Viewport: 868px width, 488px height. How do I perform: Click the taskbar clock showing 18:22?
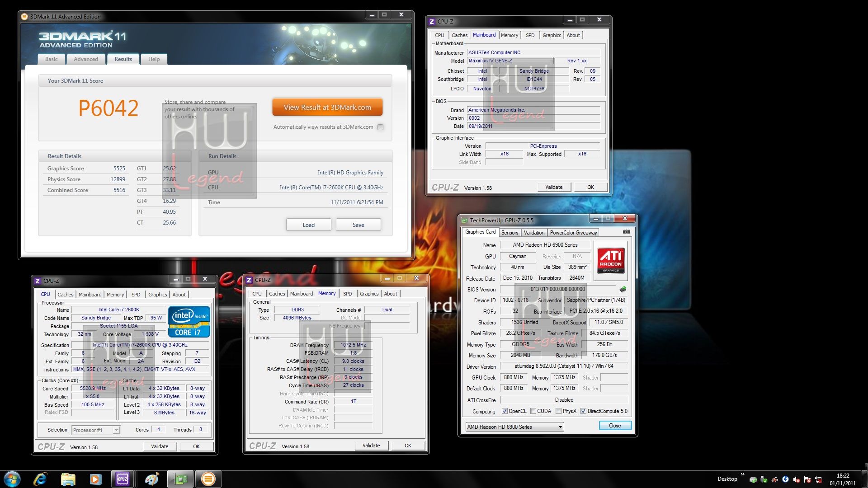pos(843,479)
